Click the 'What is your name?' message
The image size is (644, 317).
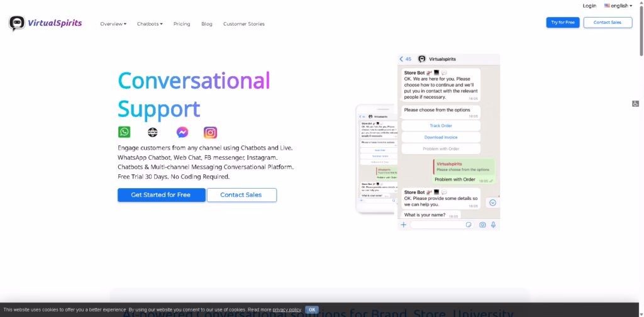coord(431,214)
